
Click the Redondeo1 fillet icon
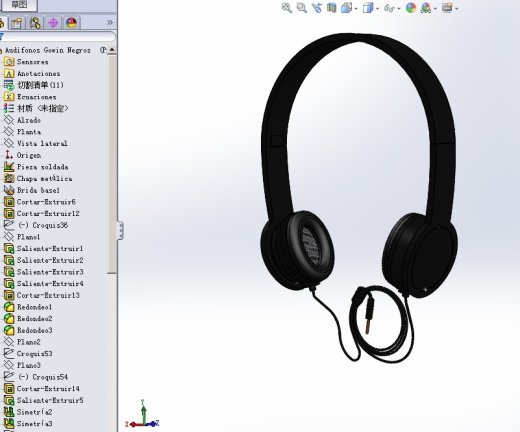coord(9,307)
